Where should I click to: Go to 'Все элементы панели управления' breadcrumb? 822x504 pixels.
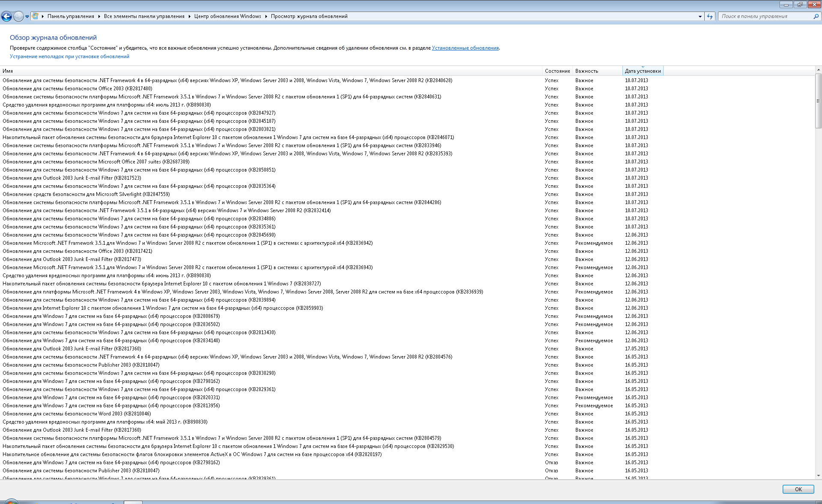coord(144,16)
